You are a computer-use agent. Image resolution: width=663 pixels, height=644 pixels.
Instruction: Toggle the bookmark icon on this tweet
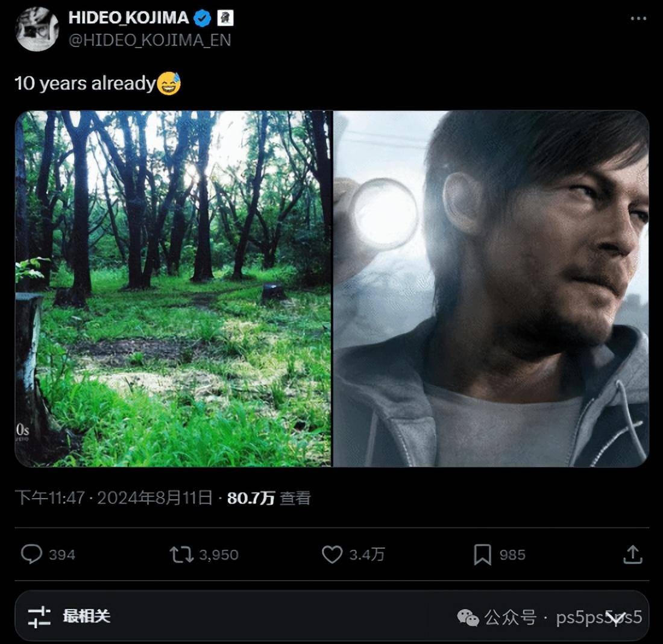point(482,554)
